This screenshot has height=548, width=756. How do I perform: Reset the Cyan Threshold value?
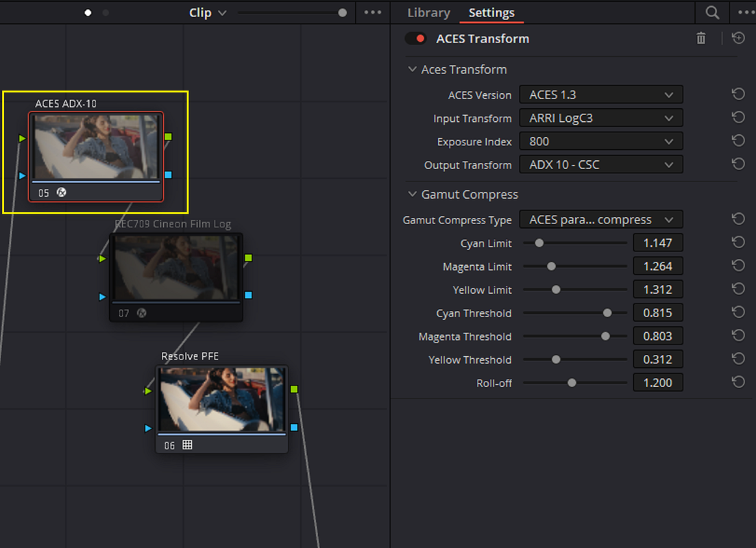pyautogui.click(x=738, y=312)
